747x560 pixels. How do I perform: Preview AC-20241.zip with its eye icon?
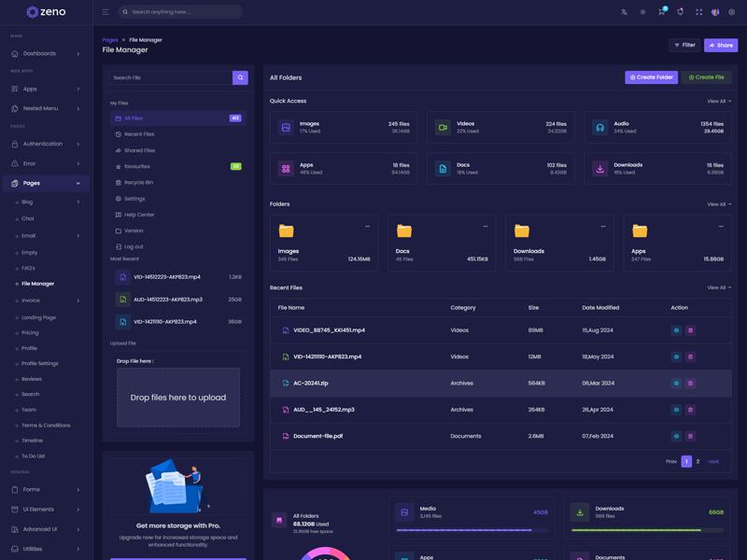coord(676,384)
